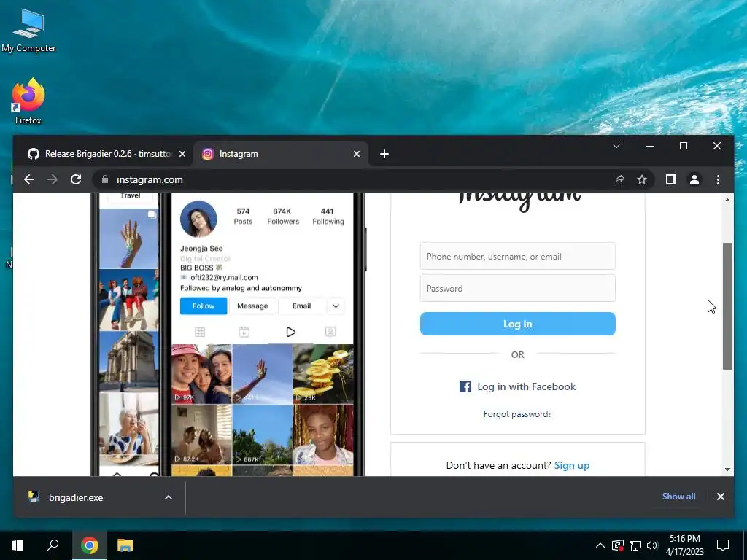Close the downloads bar
This screenshot has height=560, width=747.
point(720,497)
